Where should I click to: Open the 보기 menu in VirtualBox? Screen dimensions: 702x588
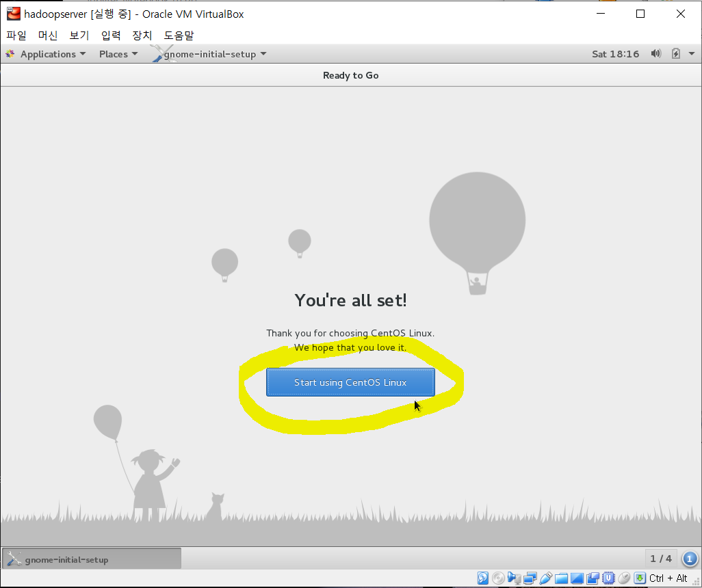click(x=79, y=35)
